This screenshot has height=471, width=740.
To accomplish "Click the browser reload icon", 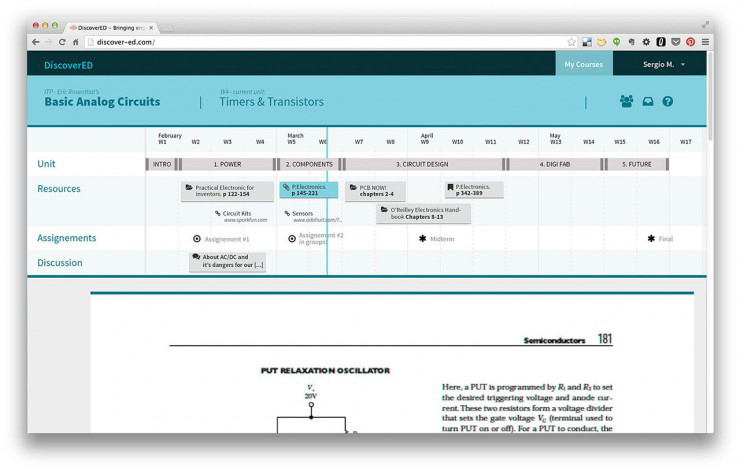I will click(x=62, y=42).
